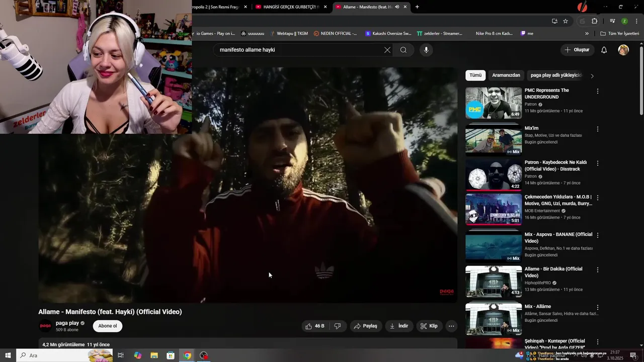644x362 pixels.
Task: Open OBS Studio from the taskbar
Action: point(204,355)
